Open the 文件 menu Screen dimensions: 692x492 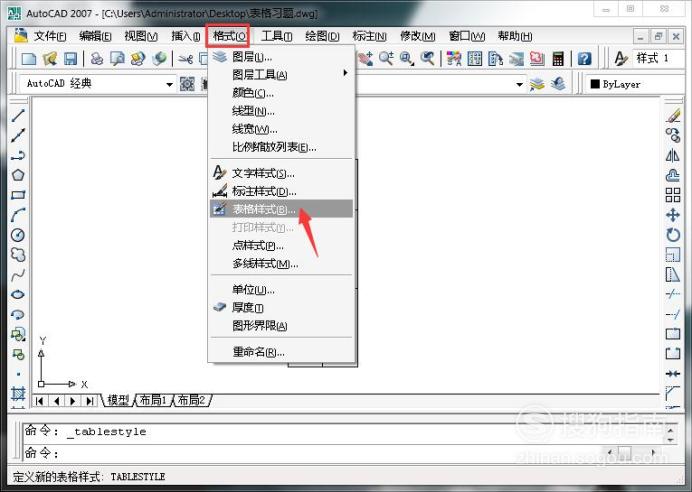click(x=50, y=36)
